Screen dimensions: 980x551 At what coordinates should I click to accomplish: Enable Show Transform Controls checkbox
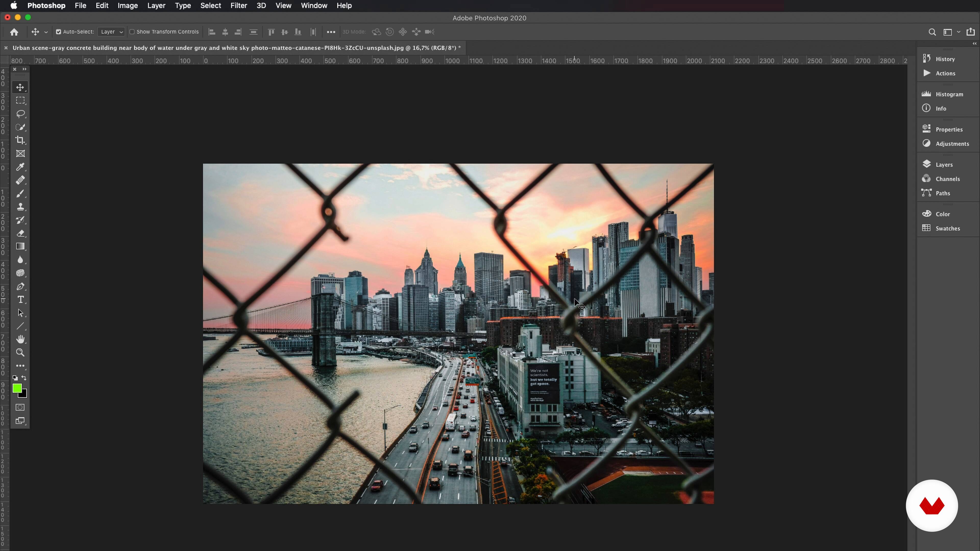click(x=132, y=32)
